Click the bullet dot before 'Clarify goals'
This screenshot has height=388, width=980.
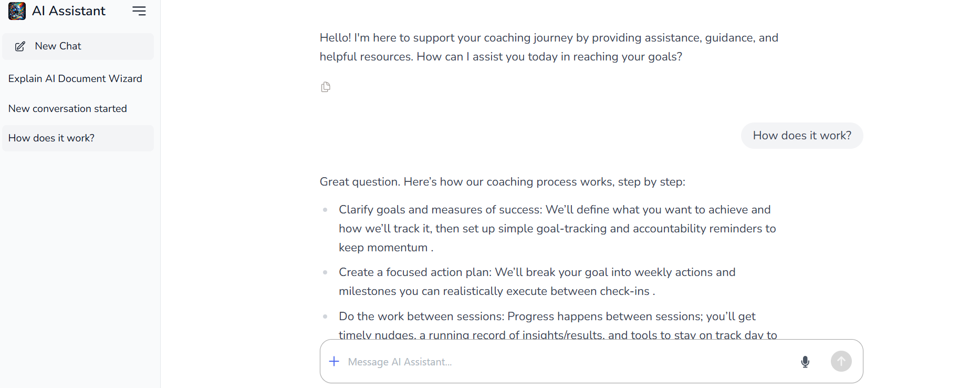pos(325,210)
